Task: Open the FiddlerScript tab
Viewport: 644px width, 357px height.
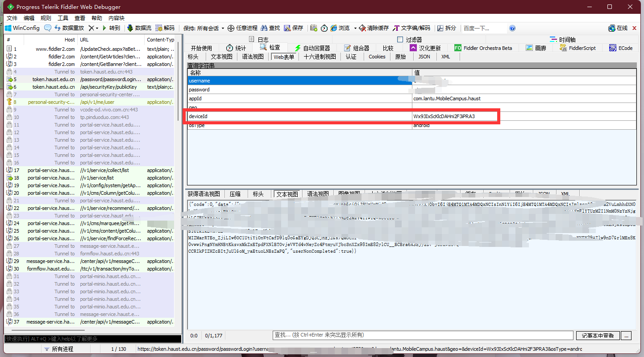Action: click(x=577, y=48)
